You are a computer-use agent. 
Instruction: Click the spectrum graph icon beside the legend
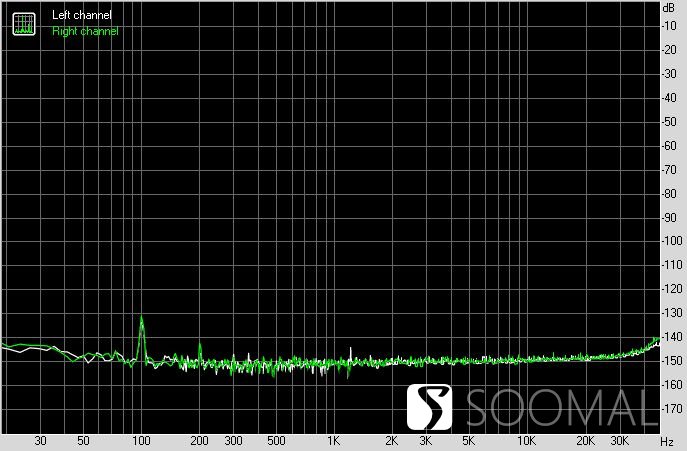coord(24,24)
